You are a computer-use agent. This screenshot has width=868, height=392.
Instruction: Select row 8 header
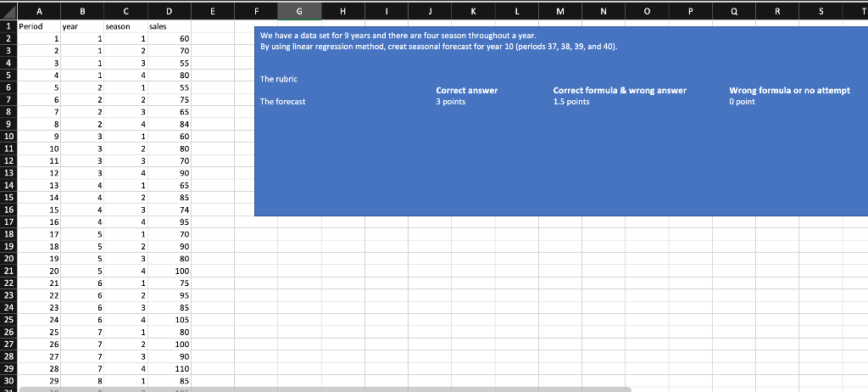coord(8,112)
